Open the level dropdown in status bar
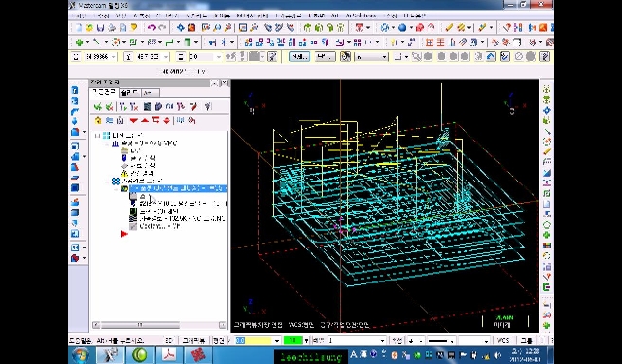 pos(382,341)
